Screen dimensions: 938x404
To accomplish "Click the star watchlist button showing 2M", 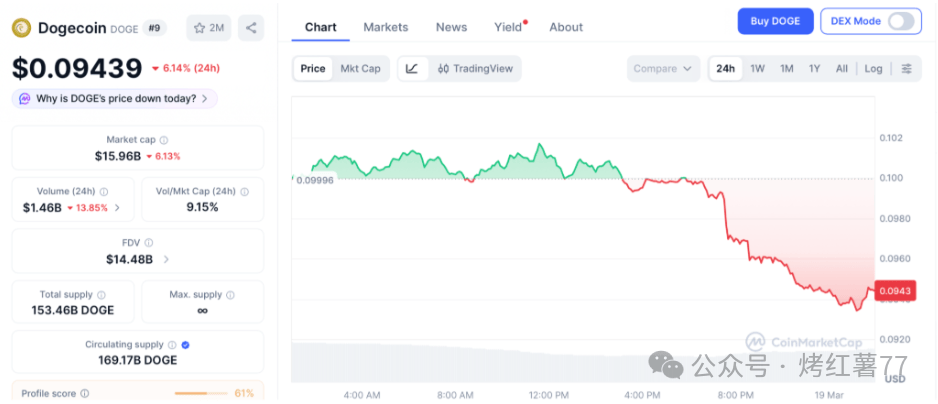I will click(208, 28).
